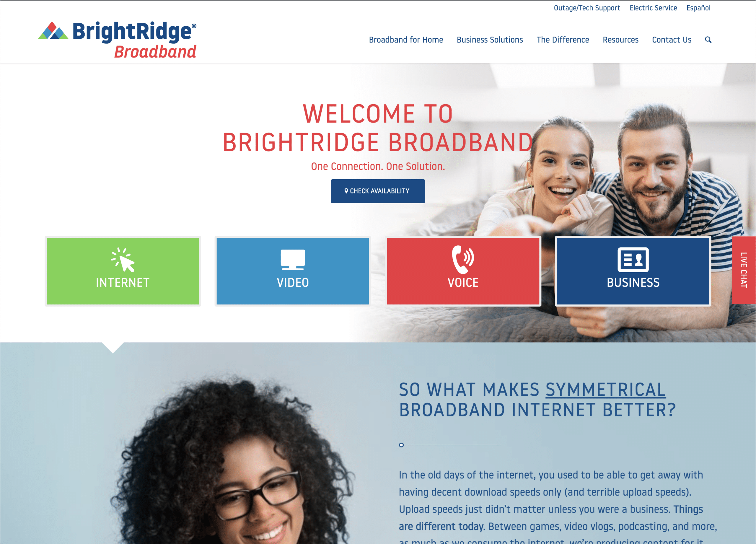Drag the horizontal slider indicator
The image size is (756, 544).
pos(401,445)
